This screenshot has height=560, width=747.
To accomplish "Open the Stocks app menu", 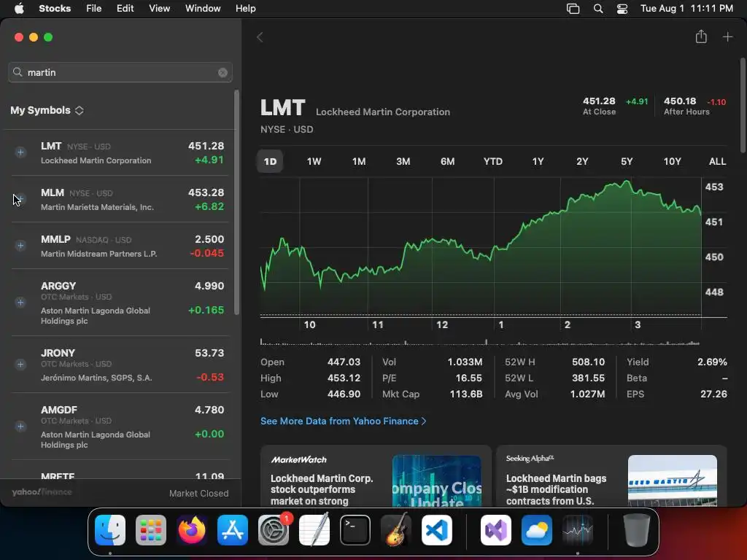I will click(55, 8).
